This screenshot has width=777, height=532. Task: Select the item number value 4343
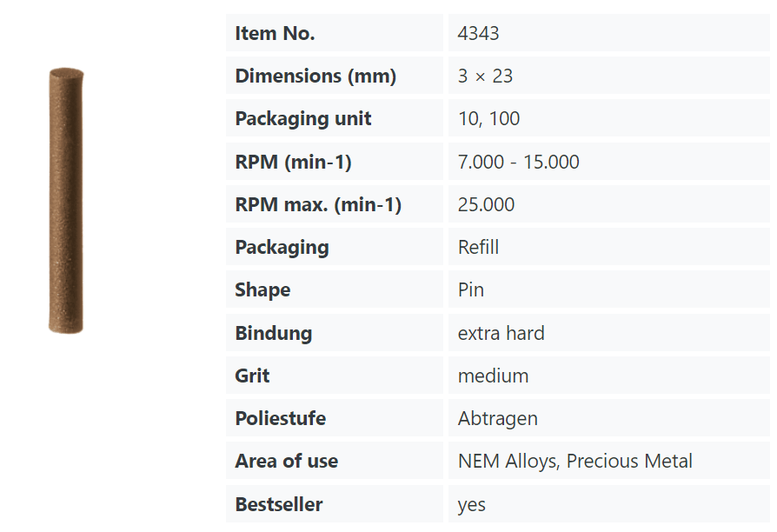pos(478,34)
